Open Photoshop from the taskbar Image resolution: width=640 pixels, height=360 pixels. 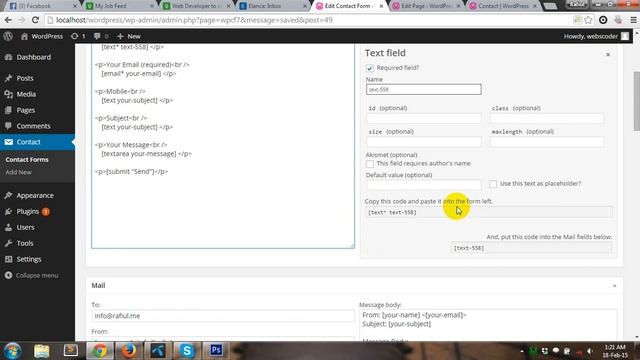coord(216,351)
